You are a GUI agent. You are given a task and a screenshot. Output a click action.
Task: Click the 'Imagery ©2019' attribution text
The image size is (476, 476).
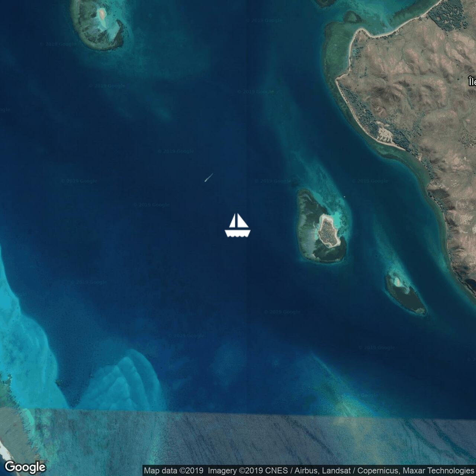(x=236, y=471)
